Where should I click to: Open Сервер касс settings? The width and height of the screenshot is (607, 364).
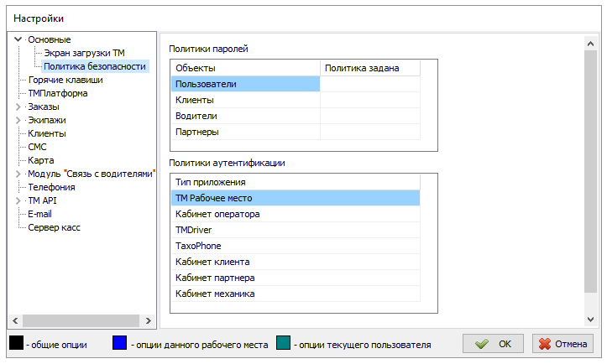(x=55, y=227)
